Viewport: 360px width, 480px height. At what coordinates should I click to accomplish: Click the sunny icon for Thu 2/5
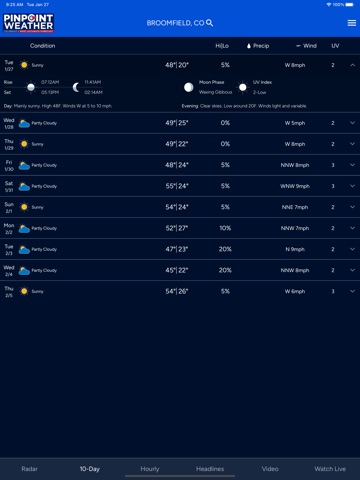[24, 291]
